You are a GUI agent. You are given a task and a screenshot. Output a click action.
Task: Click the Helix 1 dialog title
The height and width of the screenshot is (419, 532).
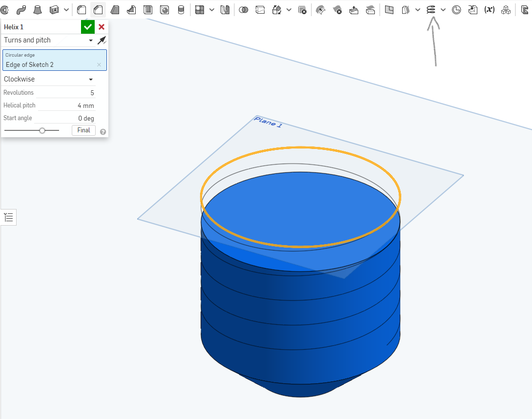click(14, 27)
